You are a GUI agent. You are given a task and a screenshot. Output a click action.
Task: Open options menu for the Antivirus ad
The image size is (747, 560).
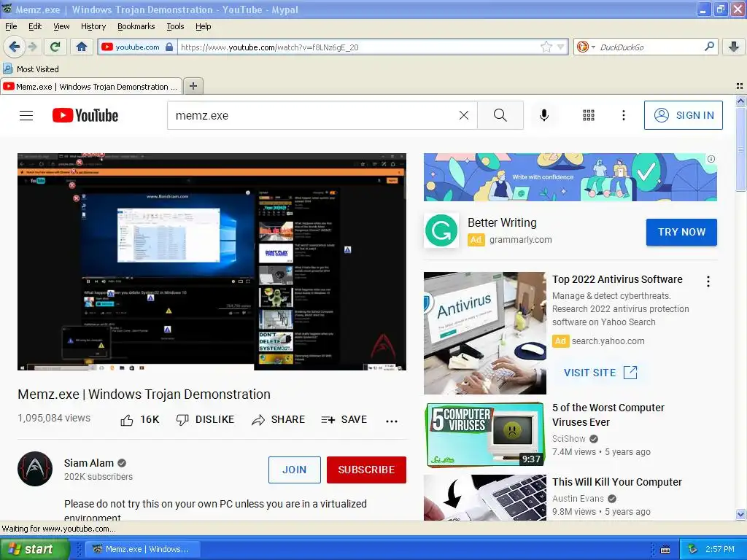pos(708,281)
